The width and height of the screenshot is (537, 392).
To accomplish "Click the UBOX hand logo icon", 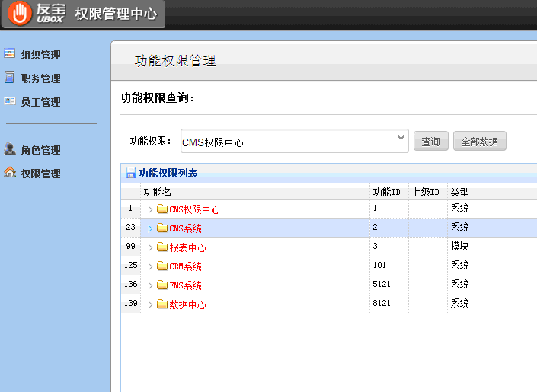I will coord(20,13).
